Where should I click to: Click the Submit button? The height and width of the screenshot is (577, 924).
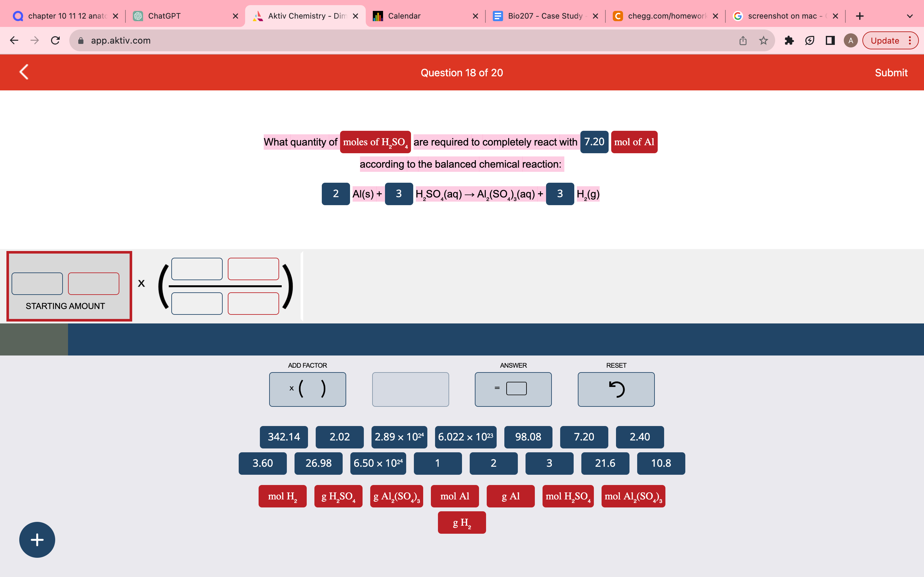coord(891,72)
